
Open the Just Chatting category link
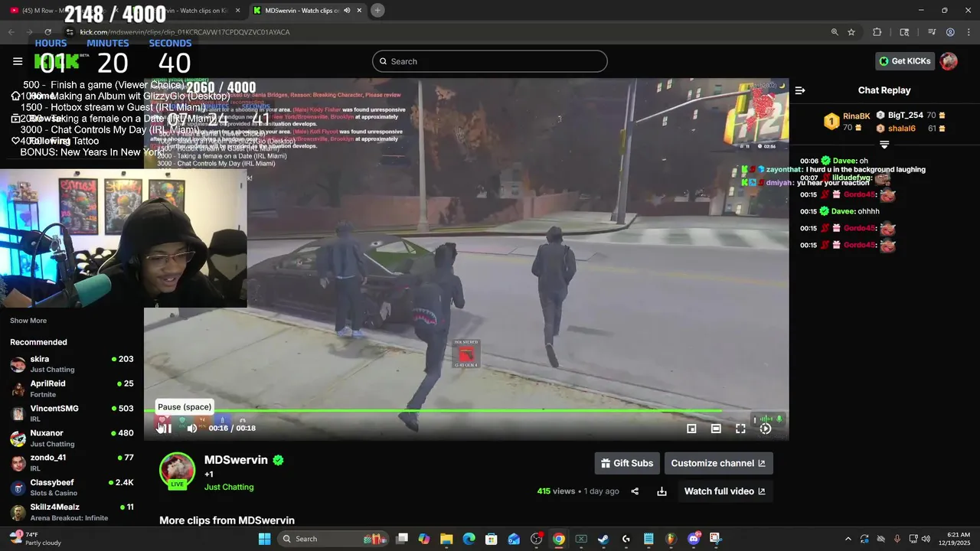click(229, 487)
